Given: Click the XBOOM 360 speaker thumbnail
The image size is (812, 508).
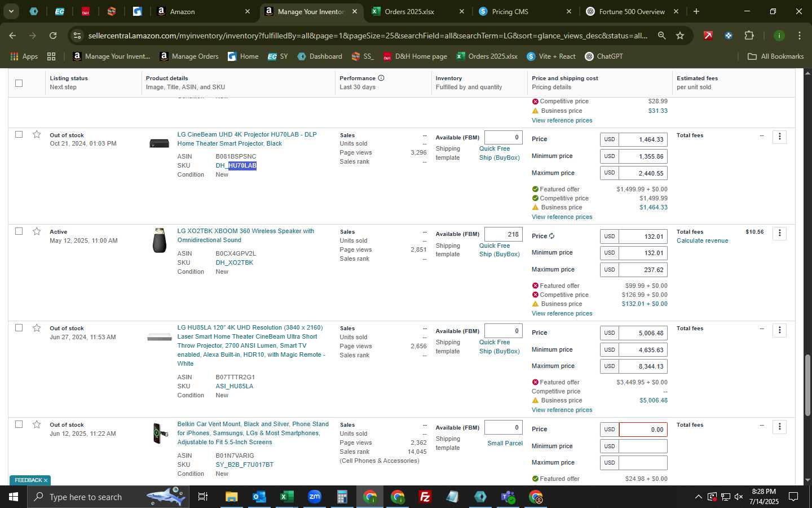Looking at the screenshot, I should pyautogui.click(x=160, y=240).
